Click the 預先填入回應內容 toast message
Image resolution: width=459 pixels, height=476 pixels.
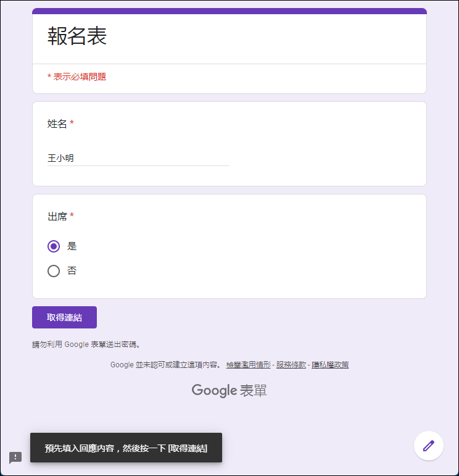click(x=126, y=448)
